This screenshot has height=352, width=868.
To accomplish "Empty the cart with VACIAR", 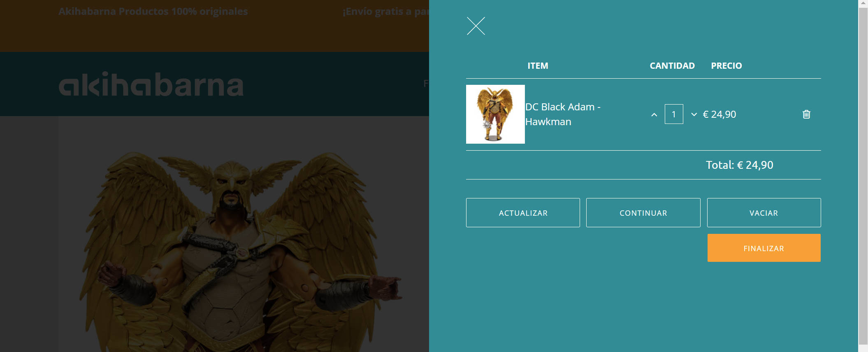I will pyautogui.click(x=764, y=213).
